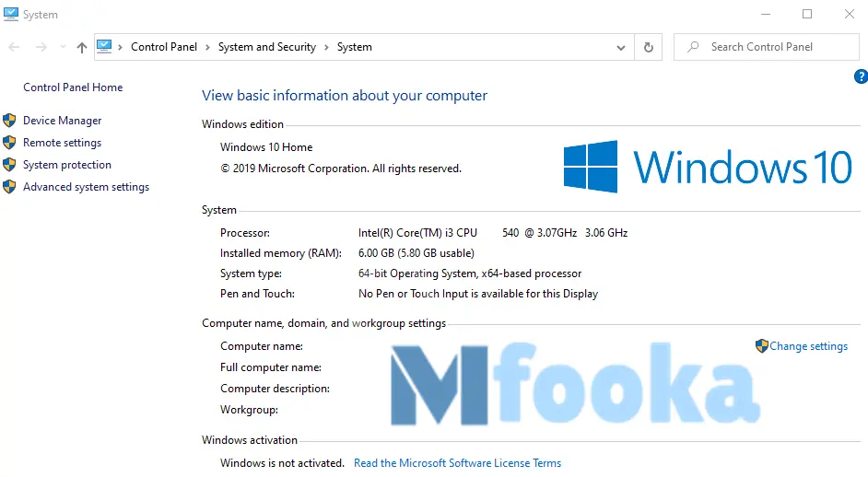868x477 pixels.
Task: Click the search magnifier icon
Action: pos(693,47)
